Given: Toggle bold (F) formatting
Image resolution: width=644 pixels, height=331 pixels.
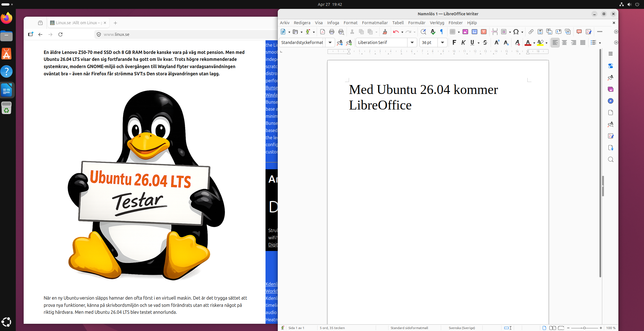Looking at the screenshot, I should tap(454, 43).
